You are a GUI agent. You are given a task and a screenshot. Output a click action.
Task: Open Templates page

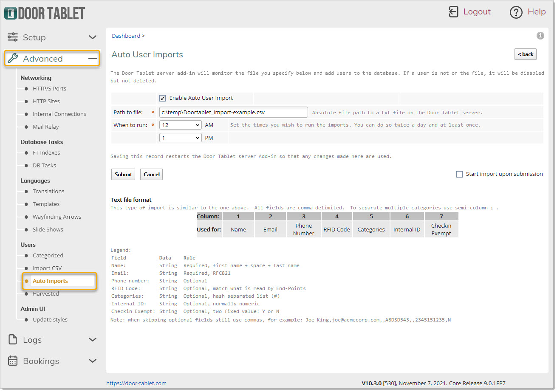(x=46, y=204)
